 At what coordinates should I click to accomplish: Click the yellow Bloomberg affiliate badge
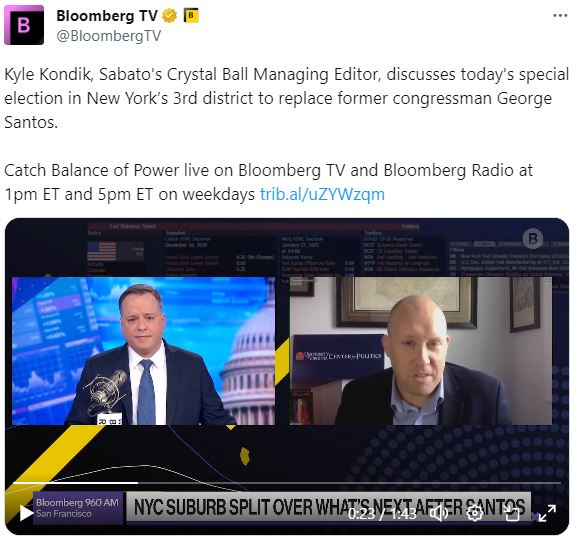[x=191, y=16]
